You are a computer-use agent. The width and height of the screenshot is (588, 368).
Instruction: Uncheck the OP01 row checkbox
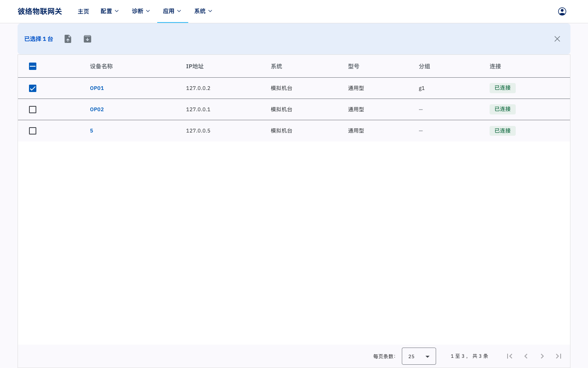point(33,88)
